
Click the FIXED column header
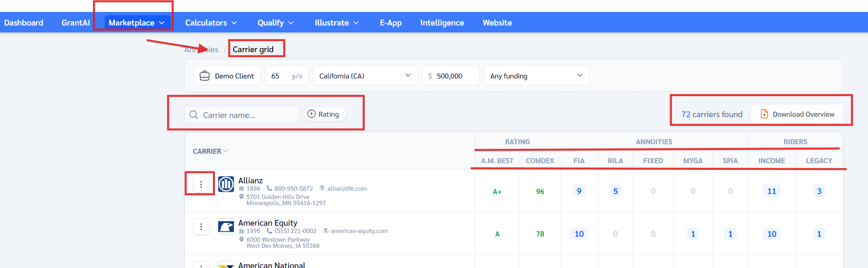[653, 161]
